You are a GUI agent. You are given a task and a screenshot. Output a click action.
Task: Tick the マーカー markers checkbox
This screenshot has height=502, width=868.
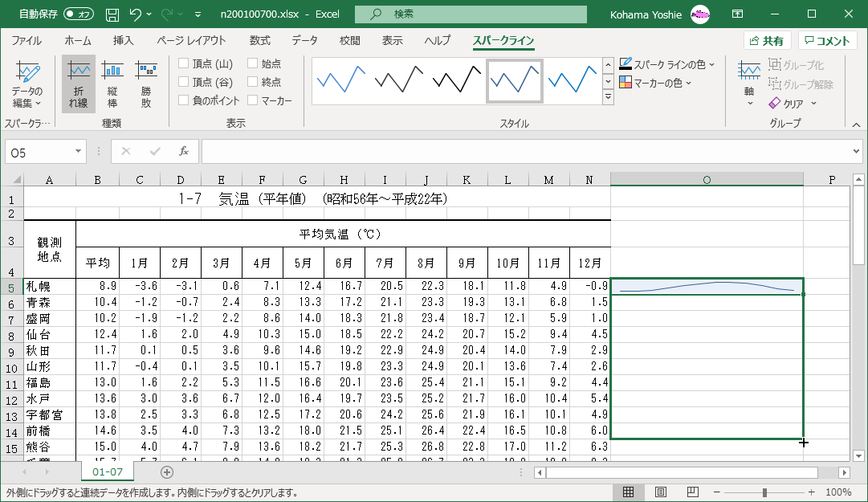tap(253, 100)
